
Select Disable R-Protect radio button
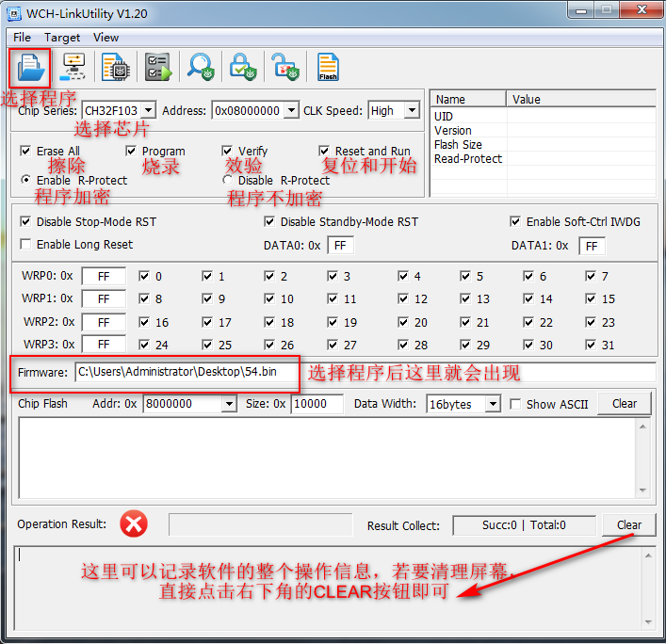point(228,180)
